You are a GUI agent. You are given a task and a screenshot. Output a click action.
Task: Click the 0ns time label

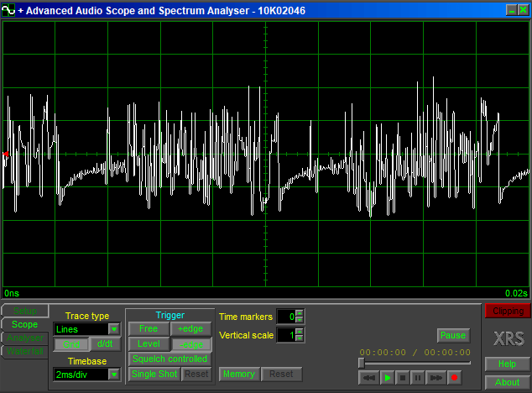[12, 293]
